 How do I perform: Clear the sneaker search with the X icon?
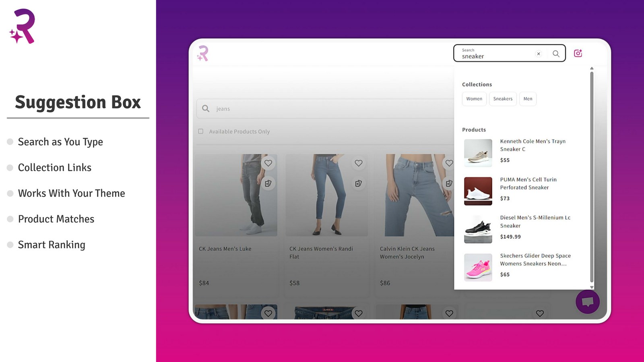(539, 53)
